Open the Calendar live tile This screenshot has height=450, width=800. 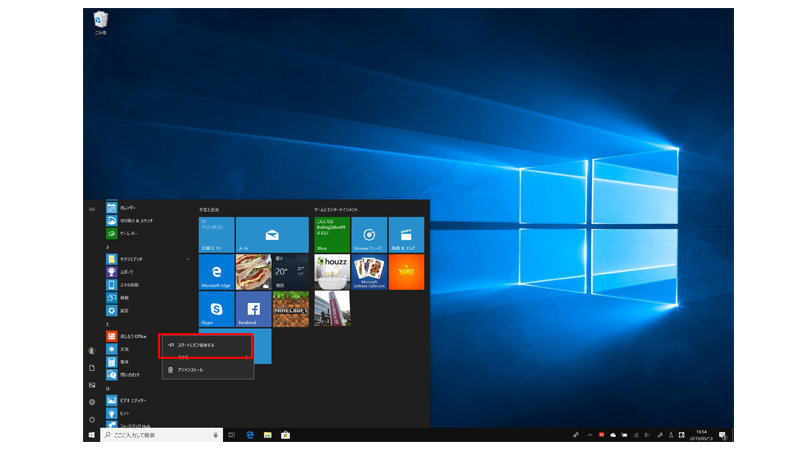pos(216,235)
